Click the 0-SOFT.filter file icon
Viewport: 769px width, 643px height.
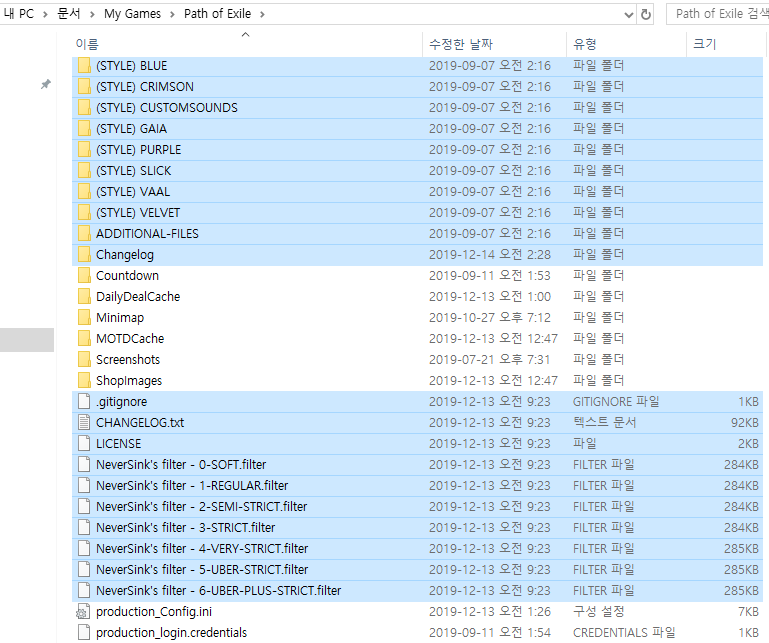click(84, 464)
